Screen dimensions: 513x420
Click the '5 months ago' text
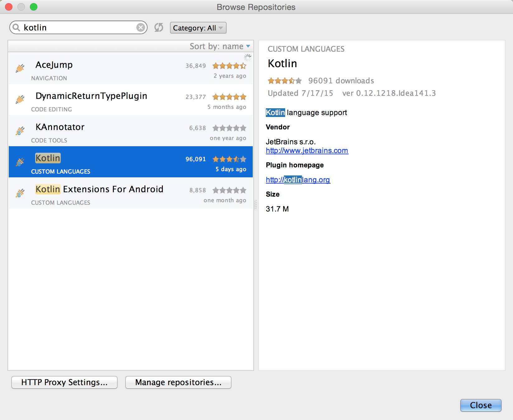pos(227,107)
